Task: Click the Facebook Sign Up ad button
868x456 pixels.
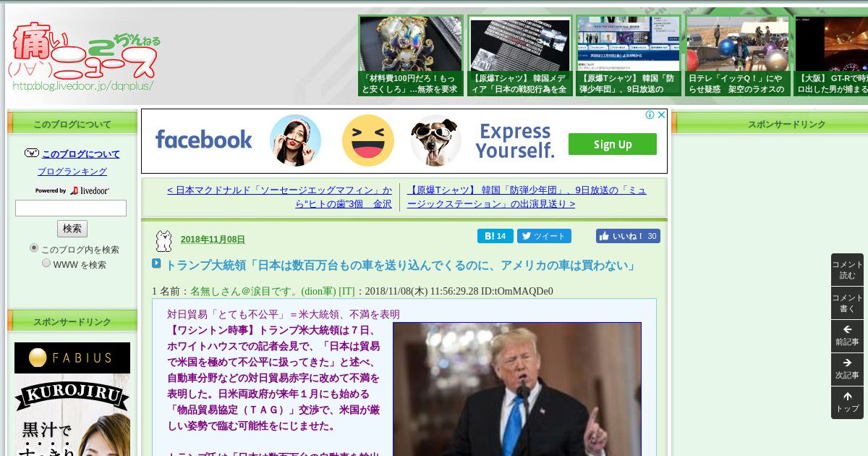Action: pos(613,144)
